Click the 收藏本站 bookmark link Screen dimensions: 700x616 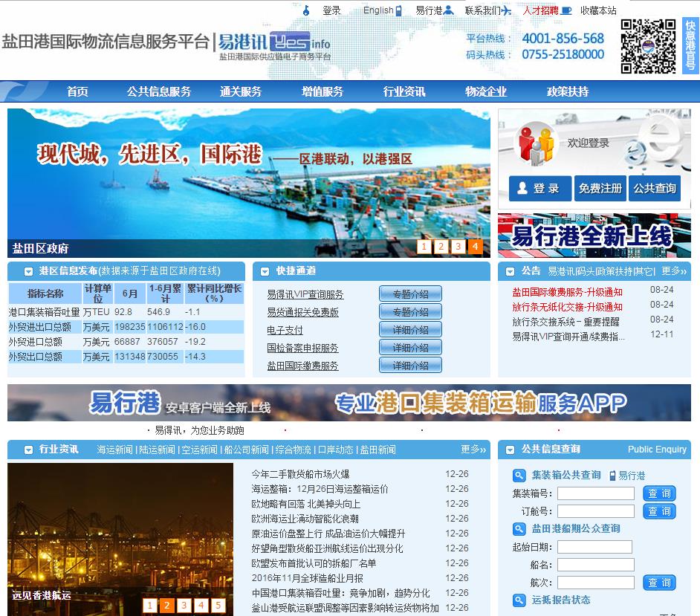598,10
